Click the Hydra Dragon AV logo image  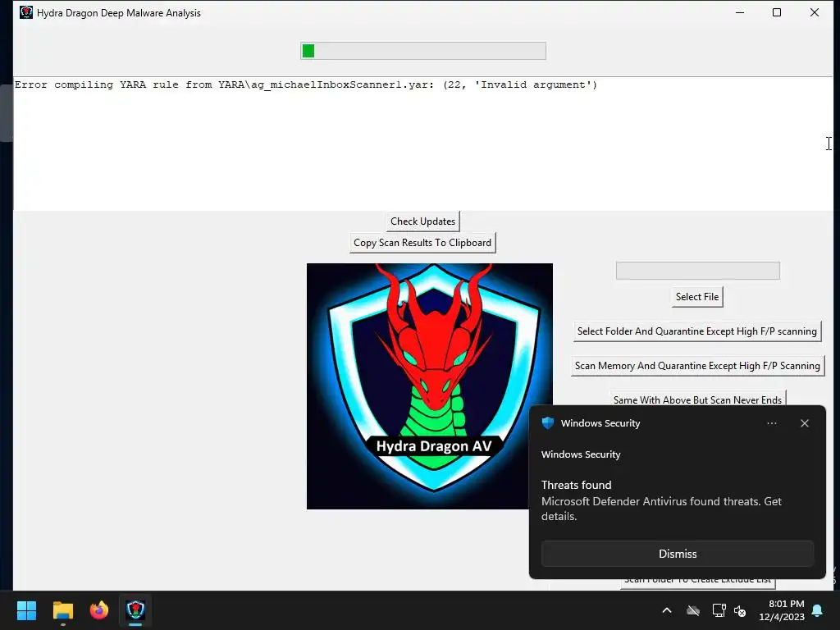430,386
